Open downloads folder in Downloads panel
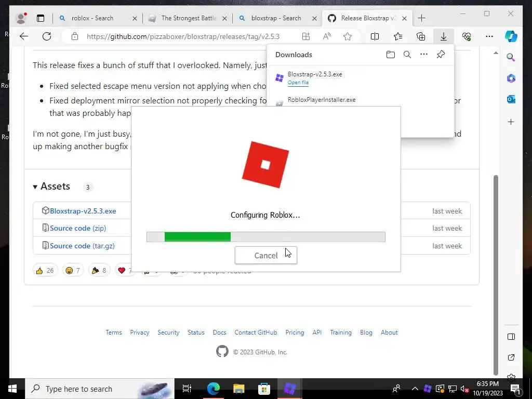Screen dimensions: 532x399 [x=391, y=55]
